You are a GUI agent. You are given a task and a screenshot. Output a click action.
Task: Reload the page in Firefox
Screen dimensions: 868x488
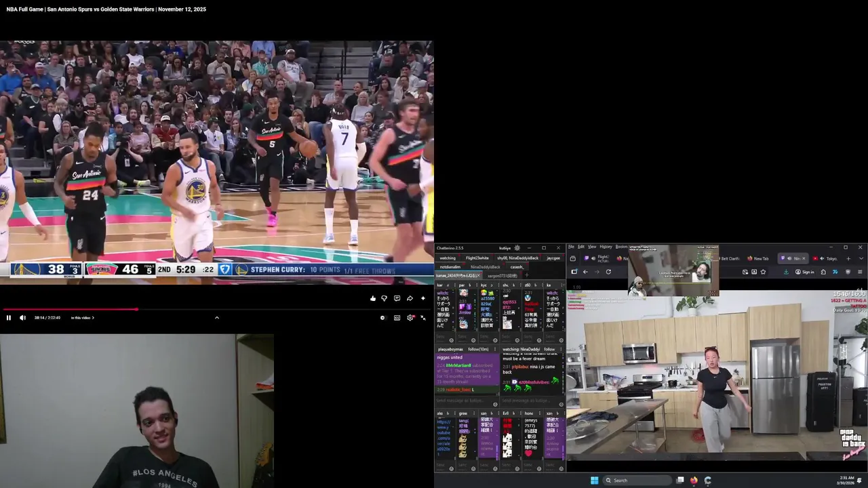(608, 272)
